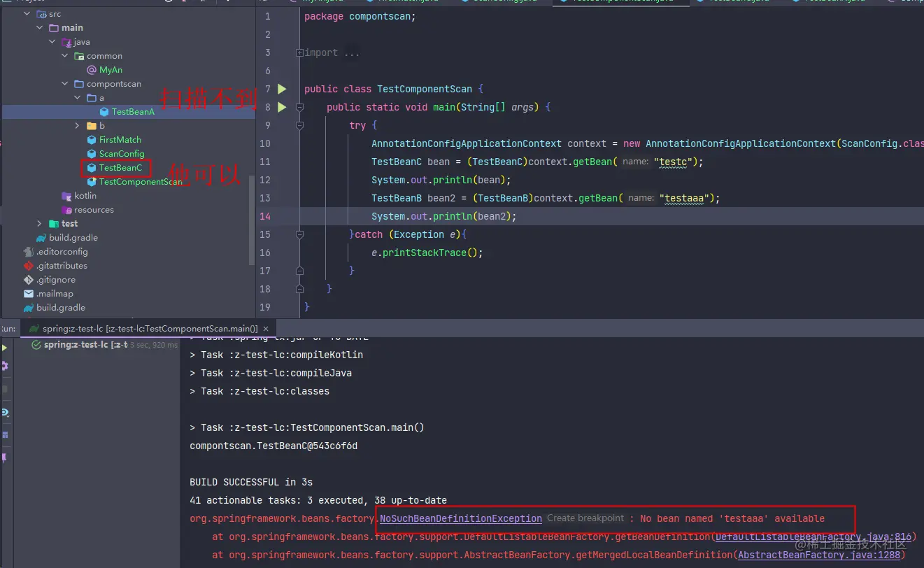Click the kotlin source folder icon
This screenshot has height=568, width=924.
pos(67,196)
